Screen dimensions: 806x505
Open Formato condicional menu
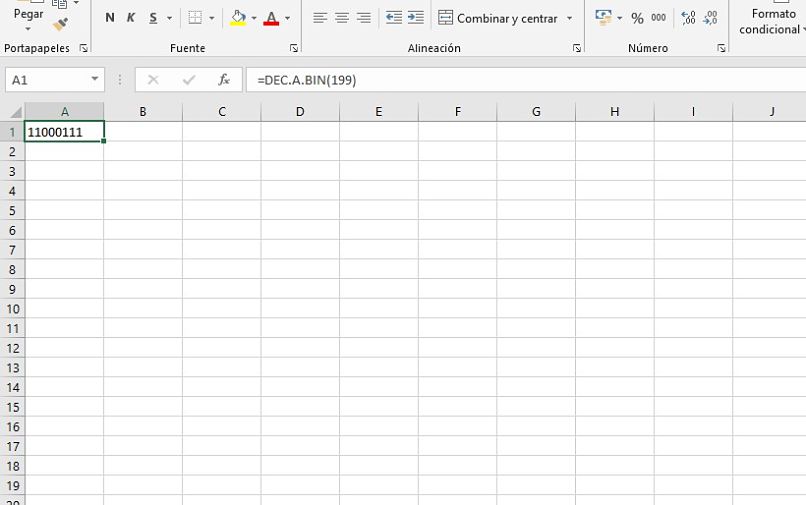(x=771, y=22)
